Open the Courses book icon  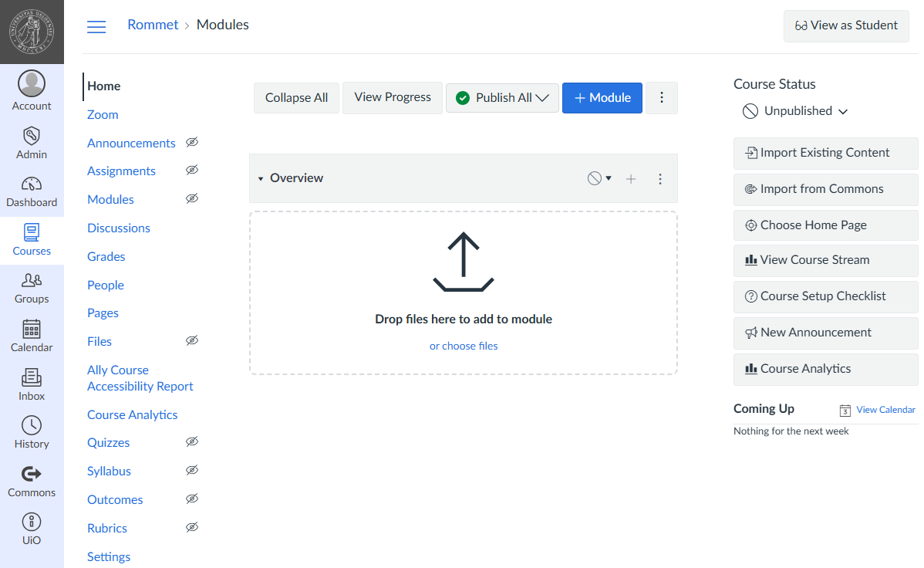pos(31,232)
